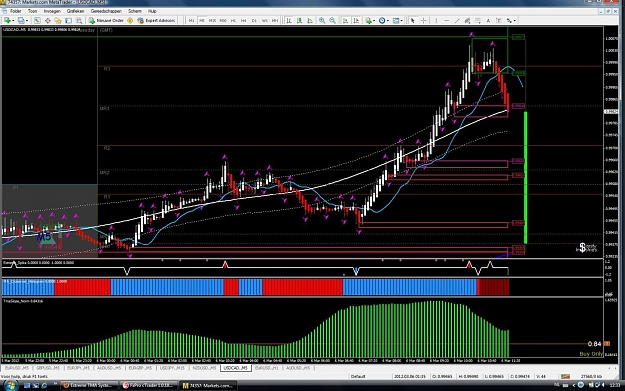This screenshot has height=391, width=625.
Task: Switch to FxPro cTrader taskbar item
Action: [x=147, y=385]
